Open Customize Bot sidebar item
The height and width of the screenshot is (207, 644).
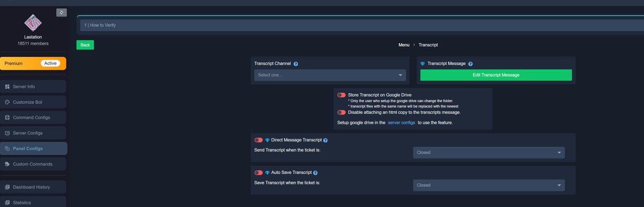(x=33, y=102)
